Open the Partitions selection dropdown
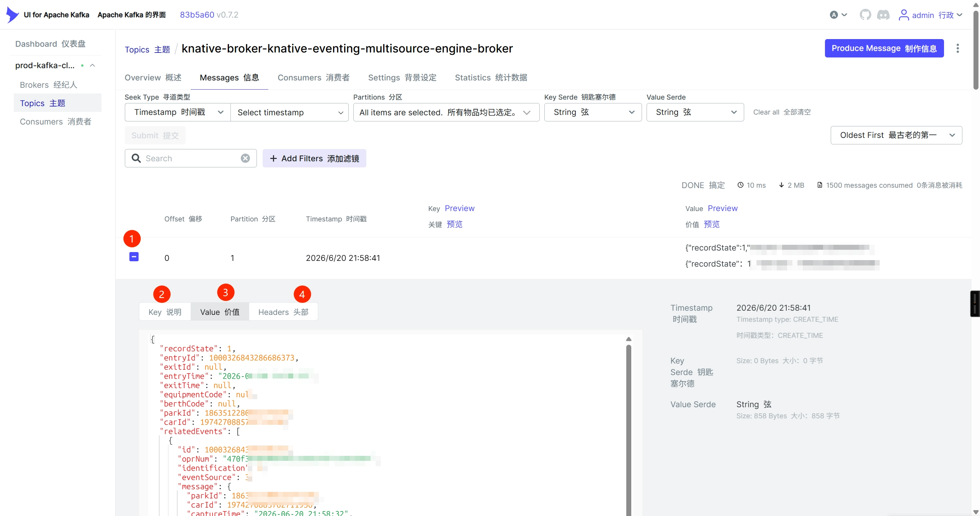 [446, 112]
